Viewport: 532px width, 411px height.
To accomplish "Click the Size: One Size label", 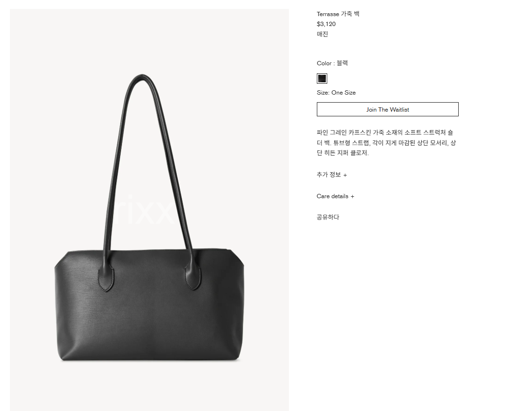I will (x=336, y=93).
